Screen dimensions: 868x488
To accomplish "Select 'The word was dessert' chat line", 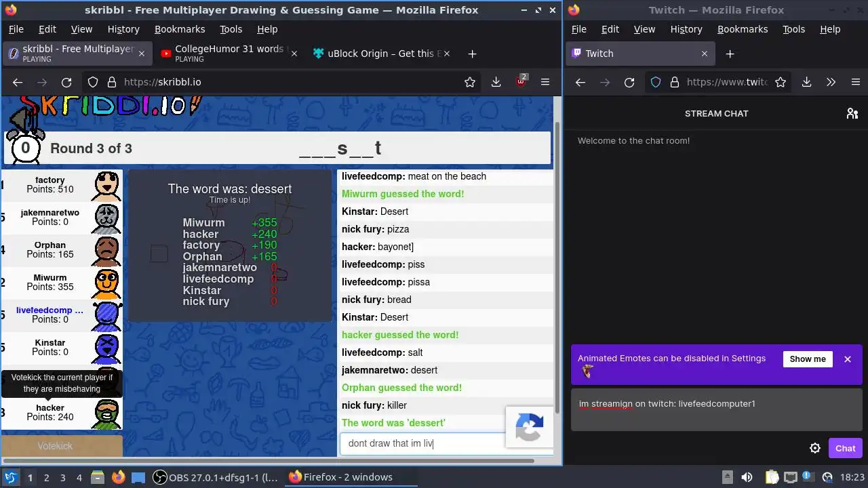I will 393,423.
